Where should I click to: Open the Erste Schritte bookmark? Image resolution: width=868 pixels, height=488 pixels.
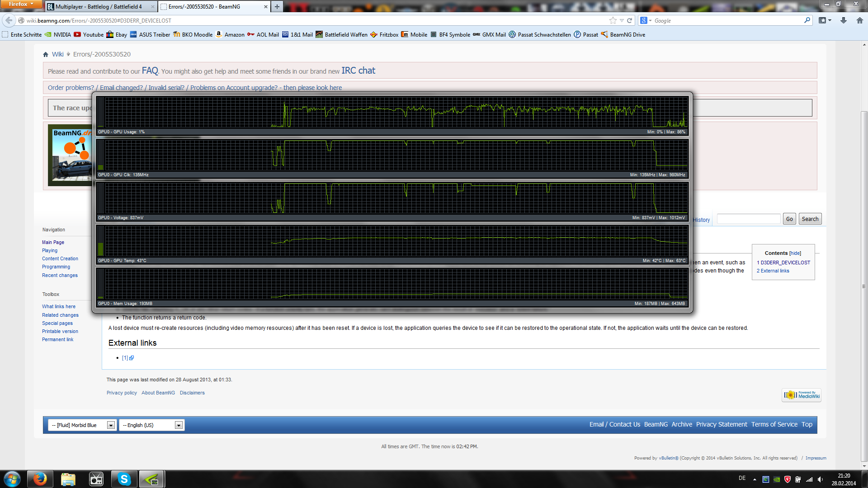pyautogui.click(x=22, y=34)
